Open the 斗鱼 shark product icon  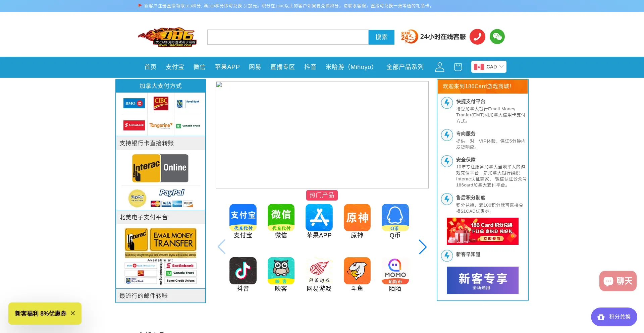pyautogui.click(x=357, y=271)
